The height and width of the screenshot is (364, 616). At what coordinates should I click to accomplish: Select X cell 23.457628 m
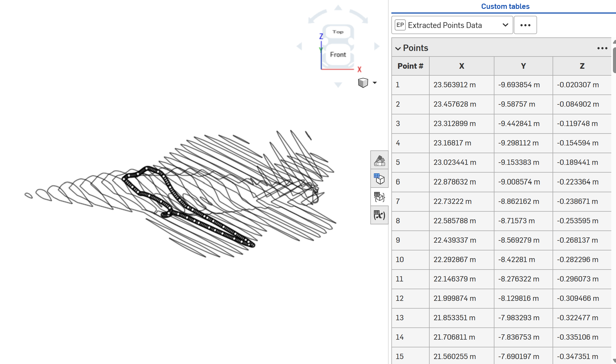[x=462, y=104]
